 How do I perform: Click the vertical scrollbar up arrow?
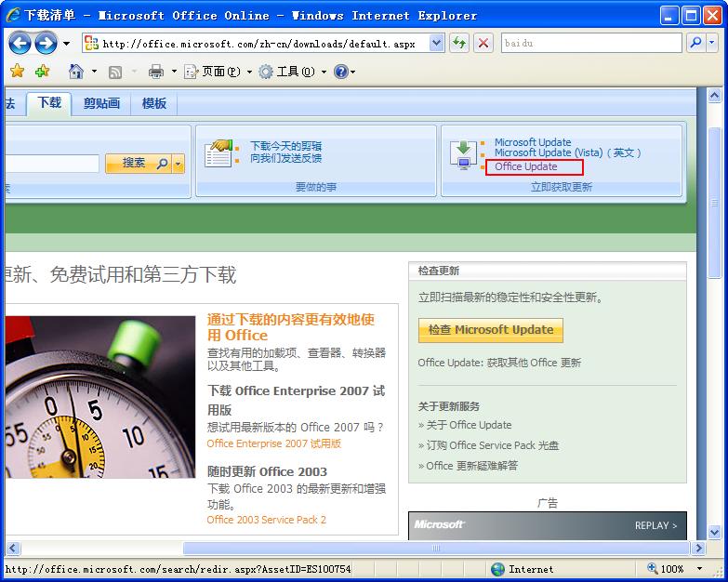(x=714, y=96)
